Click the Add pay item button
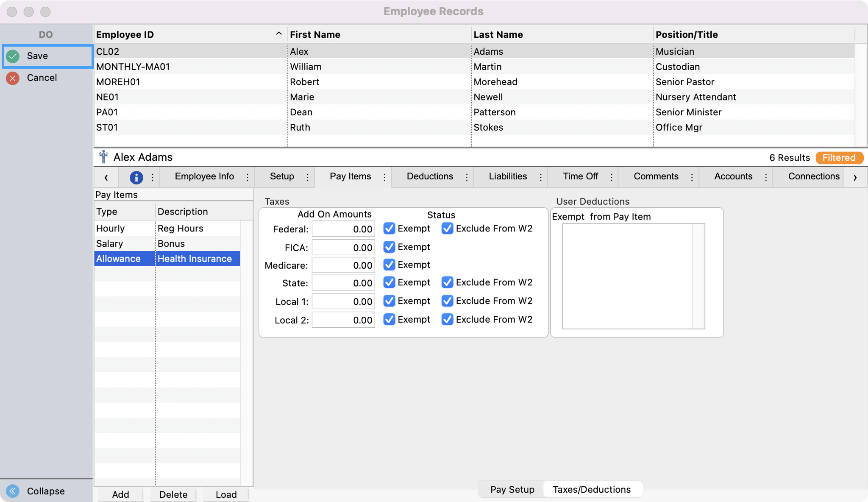The image size is (868, 502). click(120, 494)
